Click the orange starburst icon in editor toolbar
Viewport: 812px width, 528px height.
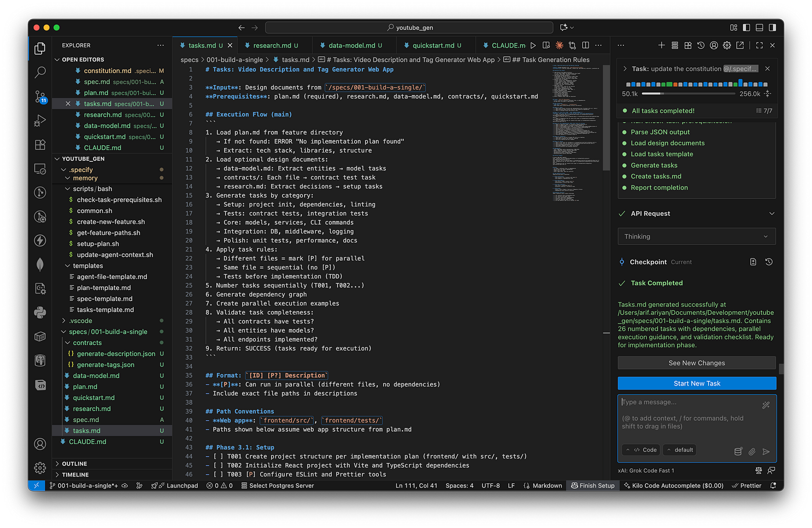559,45
